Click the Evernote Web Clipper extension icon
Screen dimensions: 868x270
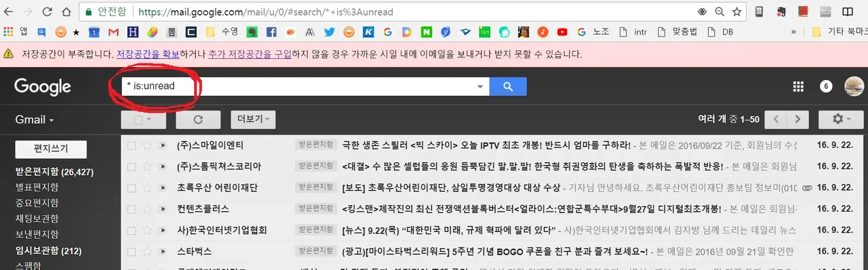(x=781, y=12)
